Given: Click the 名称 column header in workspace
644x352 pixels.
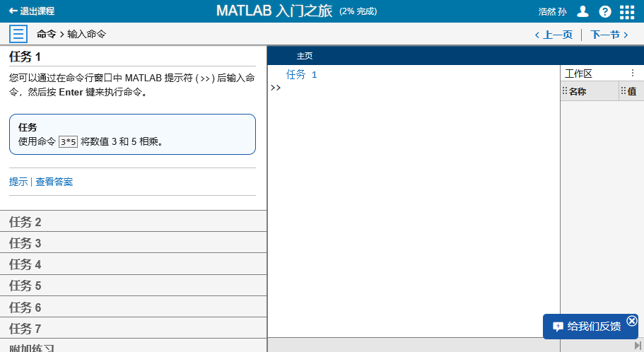Looking at the screenshot, I should click(x=590, y=91).
